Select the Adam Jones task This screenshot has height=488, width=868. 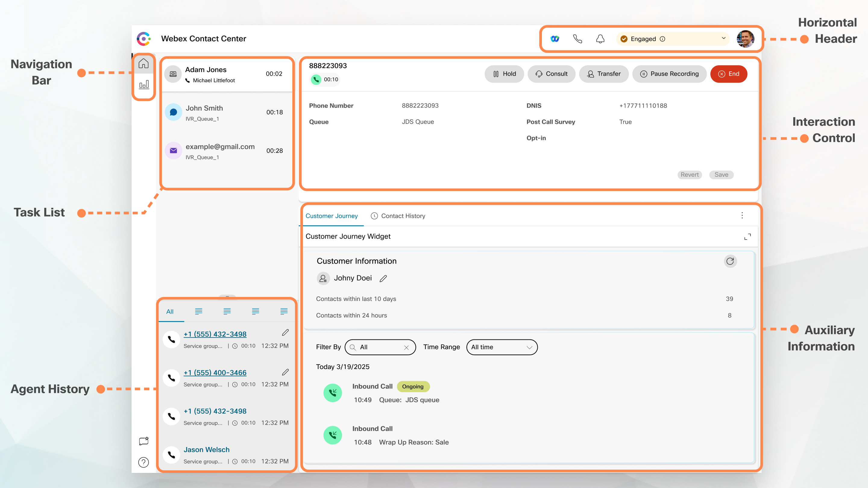(x=227, y=74)
